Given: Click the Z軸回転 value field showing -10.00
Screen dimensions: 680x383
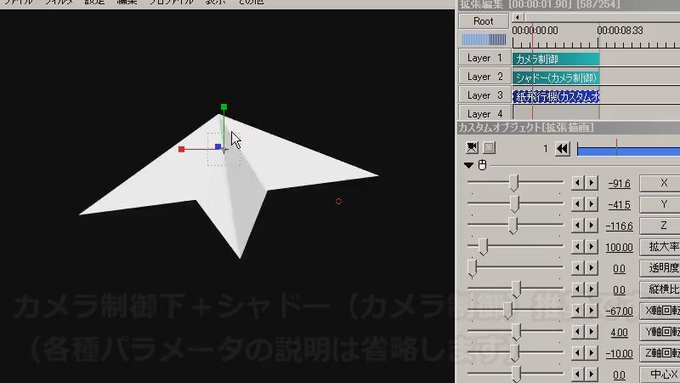Looking at the screenshot, I should pos(619,354).
